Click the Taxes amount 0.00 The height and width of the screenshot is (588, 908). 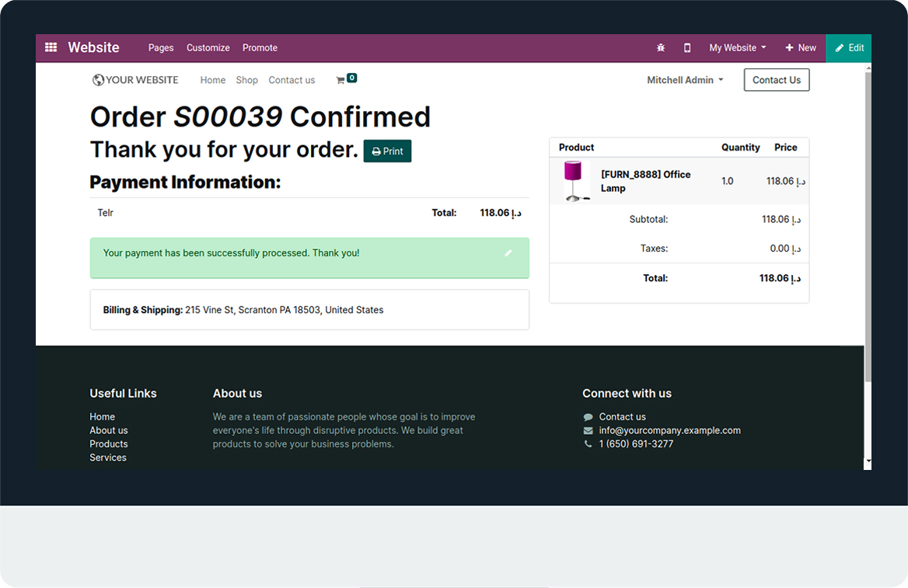pyautogui.click(x=785, y=249)
